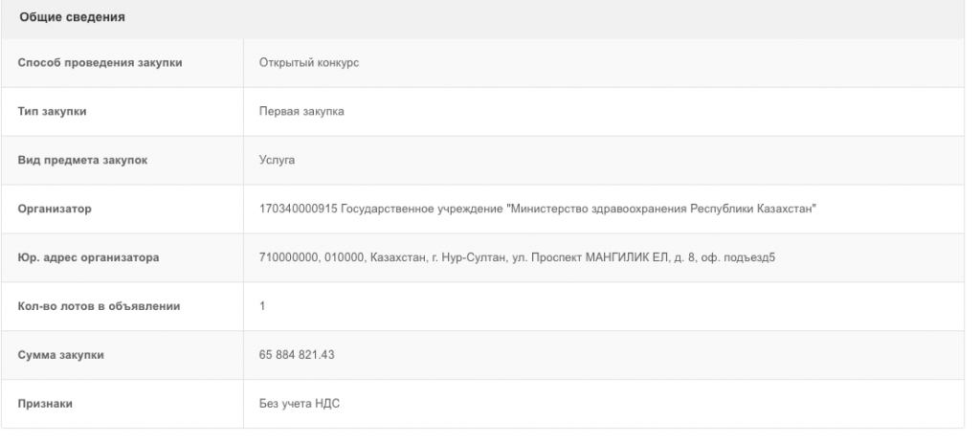Click the Без учета НДС value
The width and height of the screenshot is (980, 442).
pyautogui.click(x=300, y=404)
